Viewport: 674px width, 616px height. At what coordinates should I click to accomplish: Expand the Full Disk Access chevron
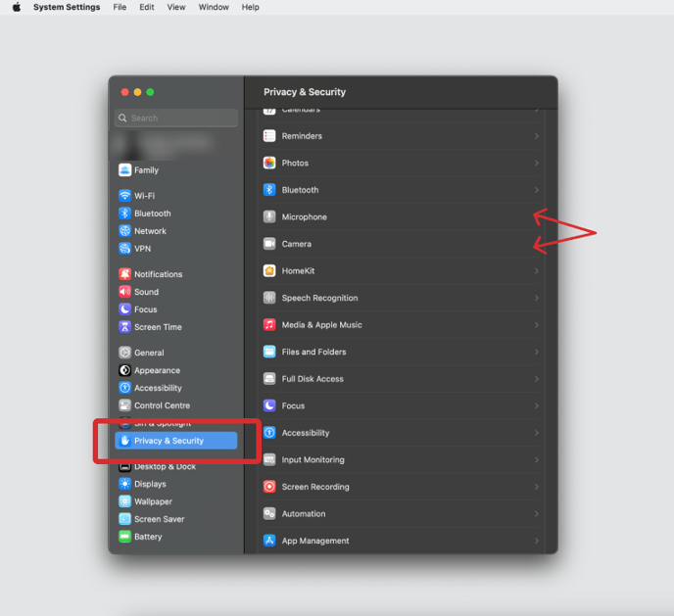pos(537,378)
